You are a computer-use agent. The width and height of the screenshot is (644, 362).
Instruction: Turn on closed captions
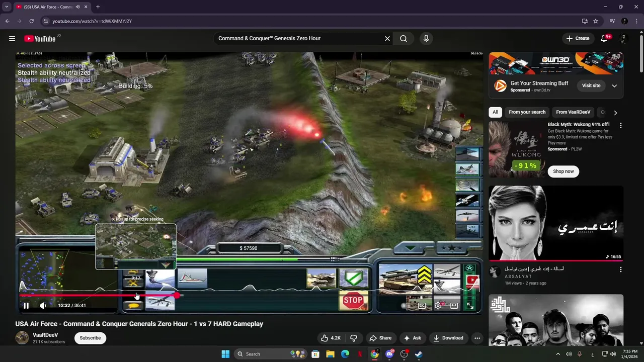(x=422, y=305)
